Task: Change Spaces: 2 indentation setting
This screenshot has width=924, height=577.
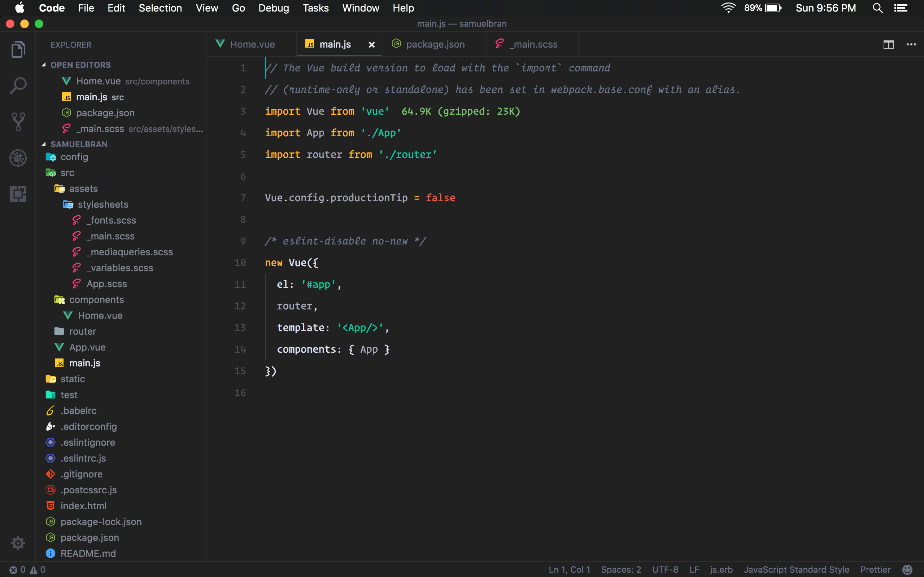Action: (x=621, y=569)
